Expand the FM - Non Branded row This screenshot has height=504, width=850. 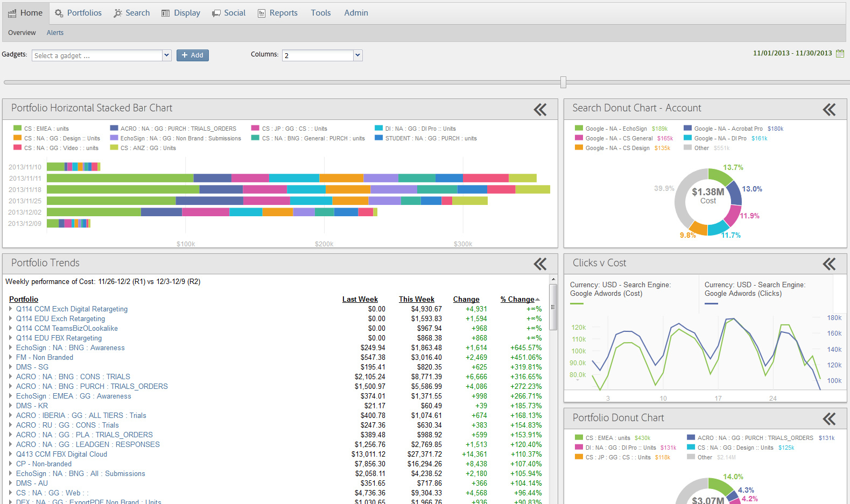coord(11,357)
